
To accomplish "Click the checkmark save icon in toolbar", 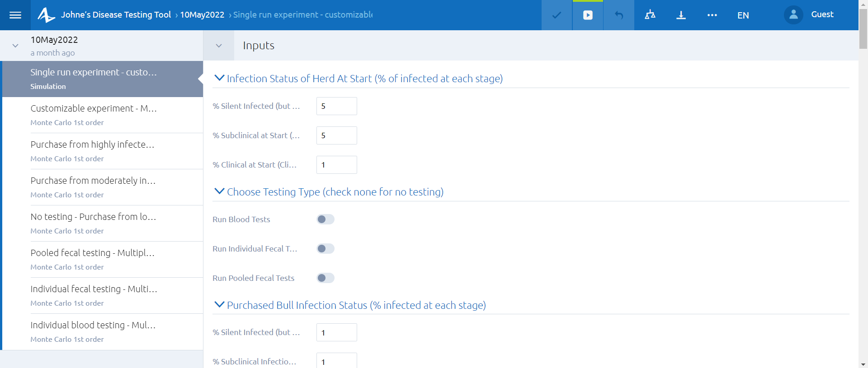I will click(557, 15).
